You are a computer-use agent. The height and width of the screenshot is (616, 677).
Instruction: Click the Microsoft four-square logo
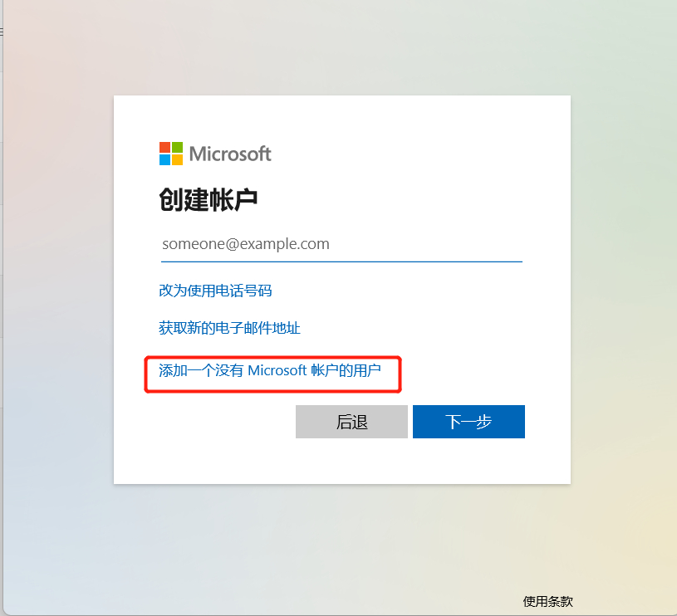pyautogui.click(x=171, y=154)
